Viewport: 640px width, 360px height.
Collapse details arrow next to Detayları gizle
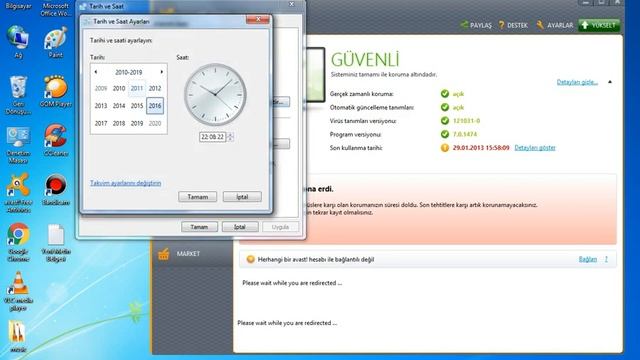tap(610, 82)
